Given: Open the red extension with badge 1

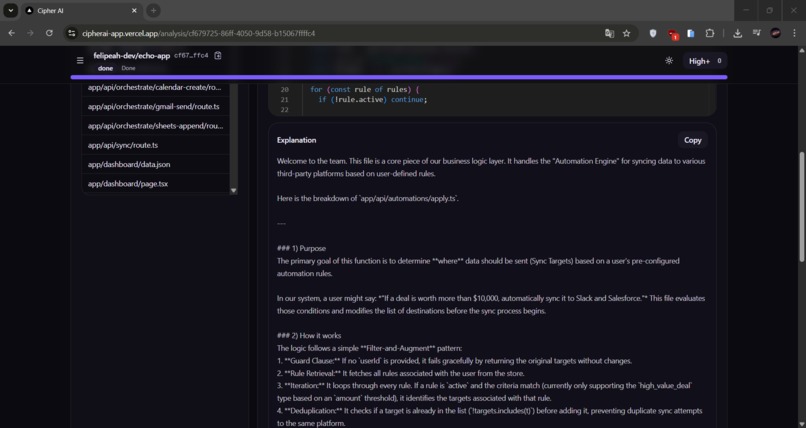Looking at the screenshot, I should pyautogui.click(x=672, y=34).
